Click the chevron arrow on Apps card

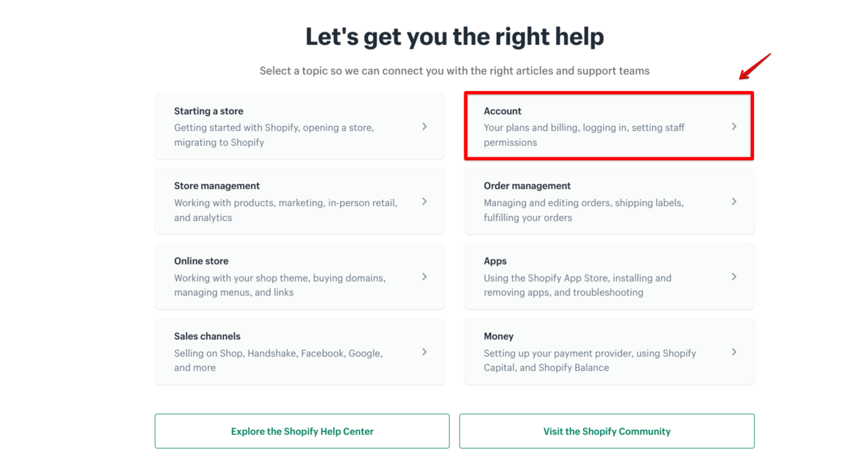point(734,277)
